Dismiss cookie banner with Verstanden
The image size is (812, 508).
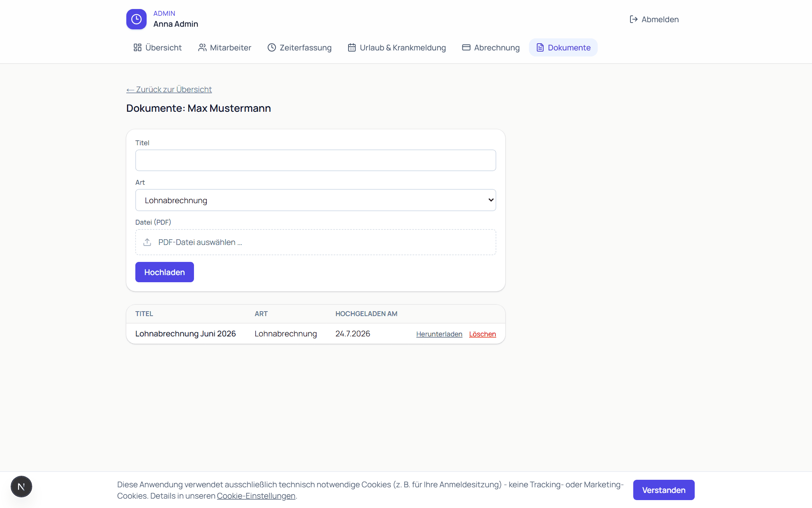coord(664,490)
